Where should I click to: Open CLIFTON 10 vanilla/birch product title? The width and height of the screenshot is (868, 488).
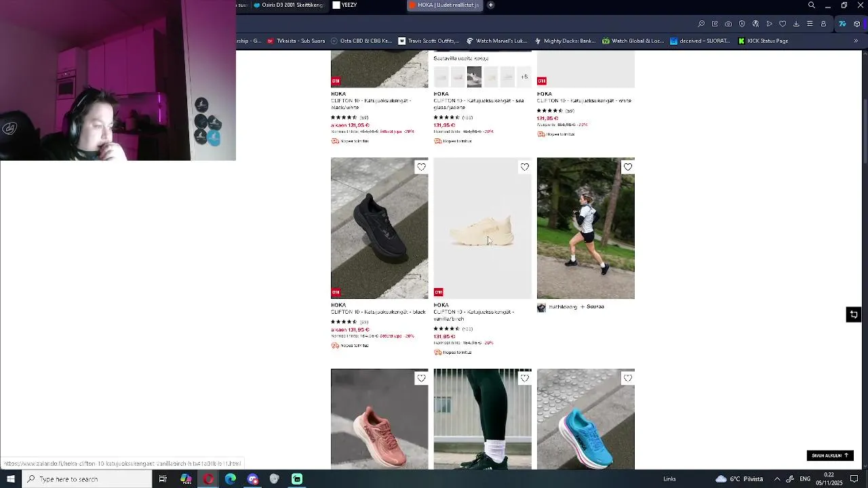coord(473,315)
